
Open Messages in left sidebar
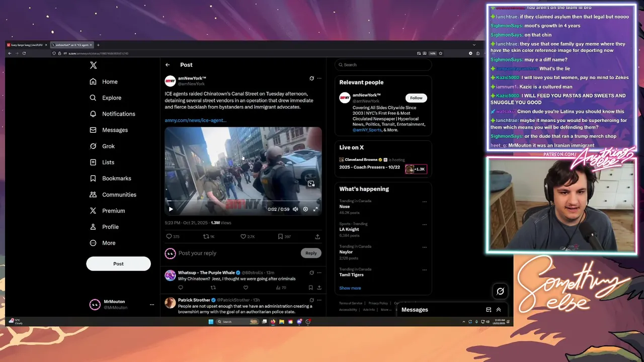pyautogui.click(x=109, y=130)
